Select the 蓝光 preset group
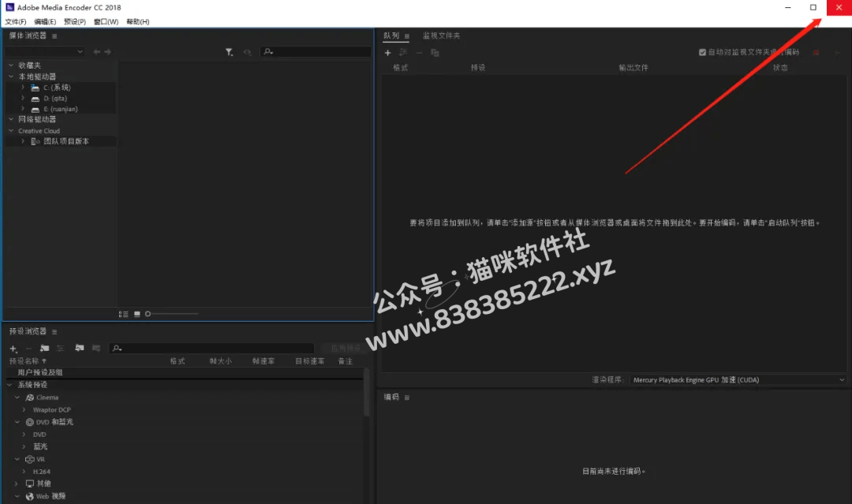 pos(40,446)
